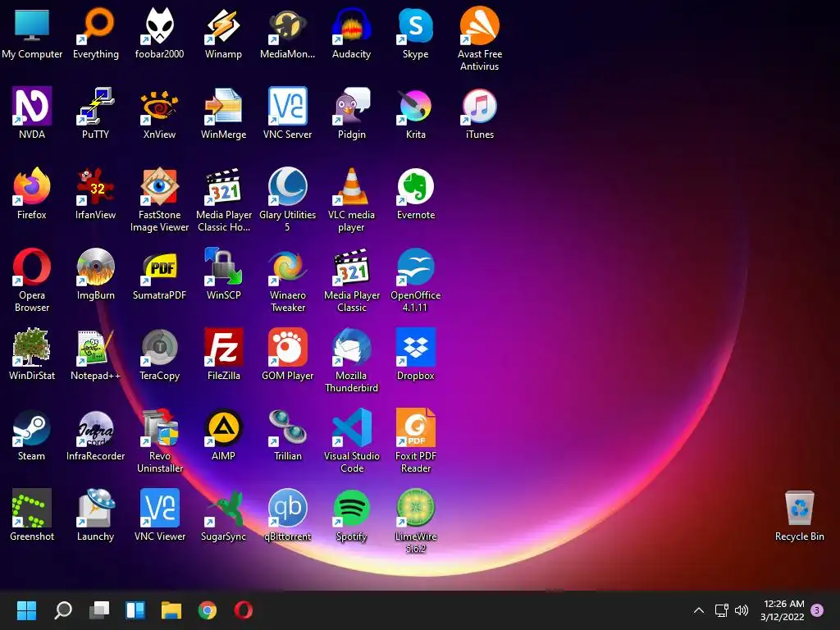Viewport: 840px width, 630px height.
Task: Click the taskbar Search magnifier
Action: (x=63, y=609)
